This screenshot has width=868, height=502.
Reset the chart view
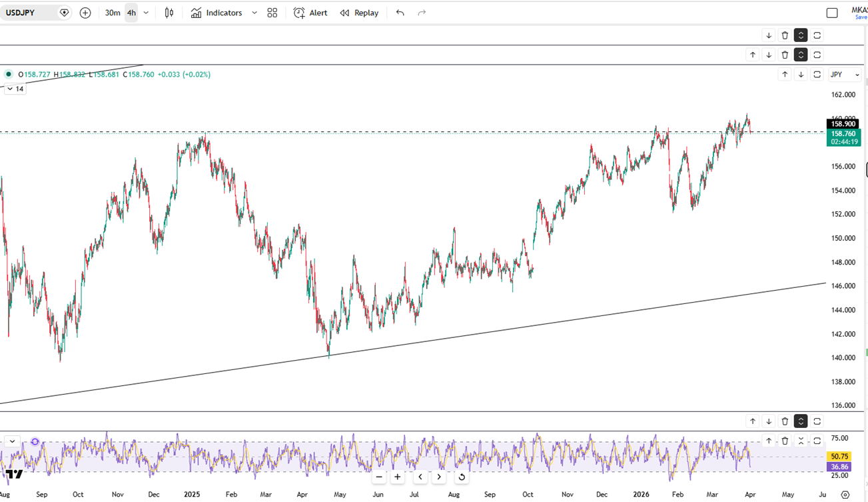coord(461,477)
